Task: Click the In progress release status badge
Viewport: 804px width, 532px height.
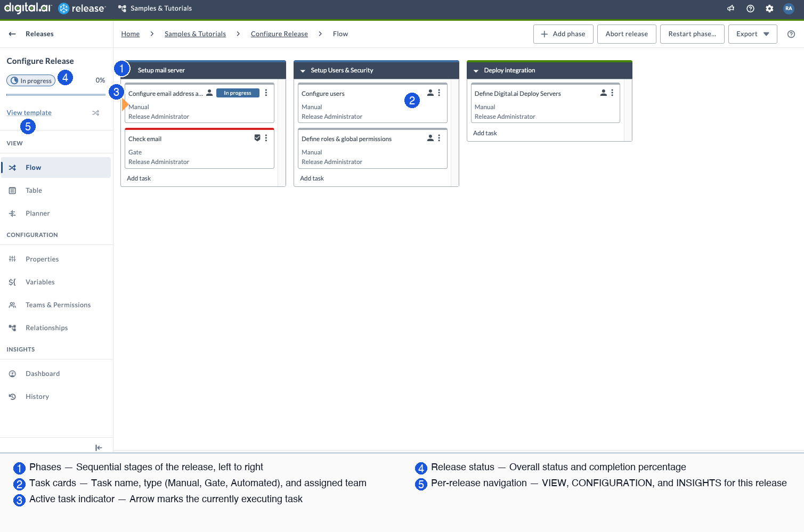Action: point(31,81)
